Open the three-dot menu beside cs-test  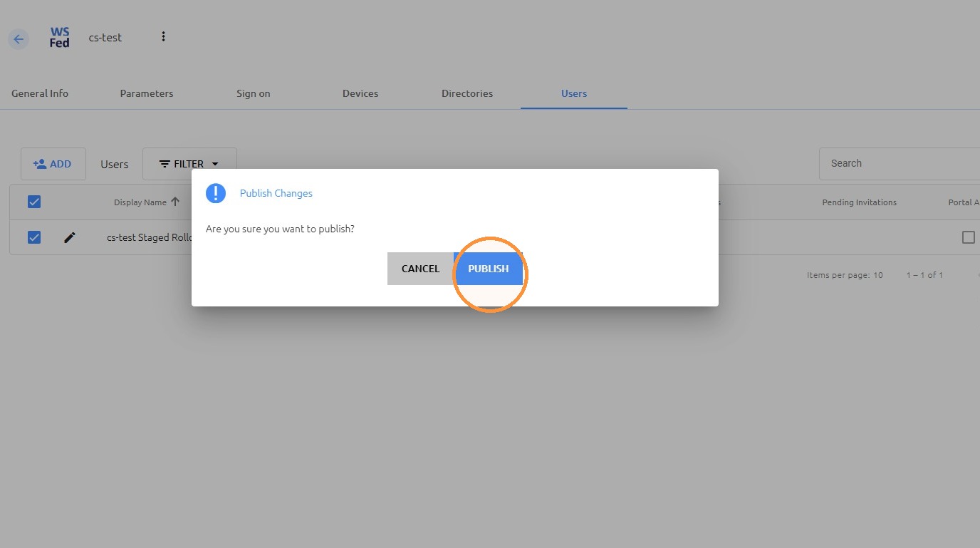163,36
